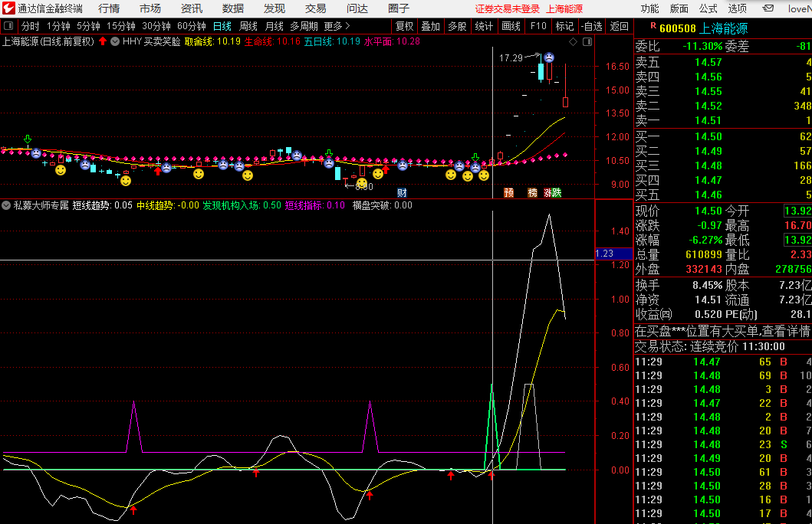Image resolution: width=812 pixels, height=524 pixels.
Task: Select the 日线 daily period
Action: tap(222, 26)
